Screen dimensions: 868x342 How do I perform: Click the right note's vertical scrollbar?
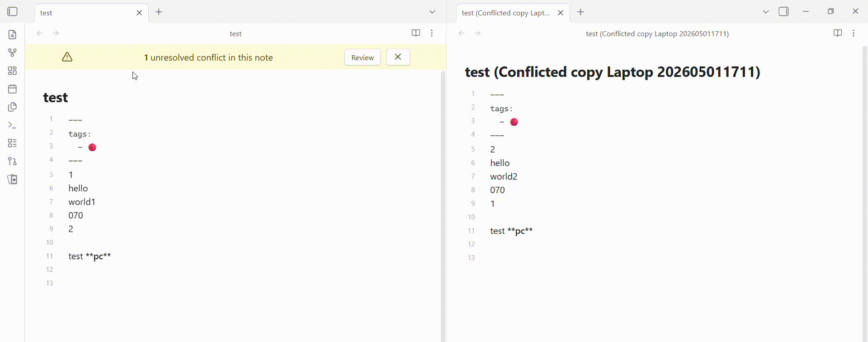pyautogui.click(x=864, y=194)
